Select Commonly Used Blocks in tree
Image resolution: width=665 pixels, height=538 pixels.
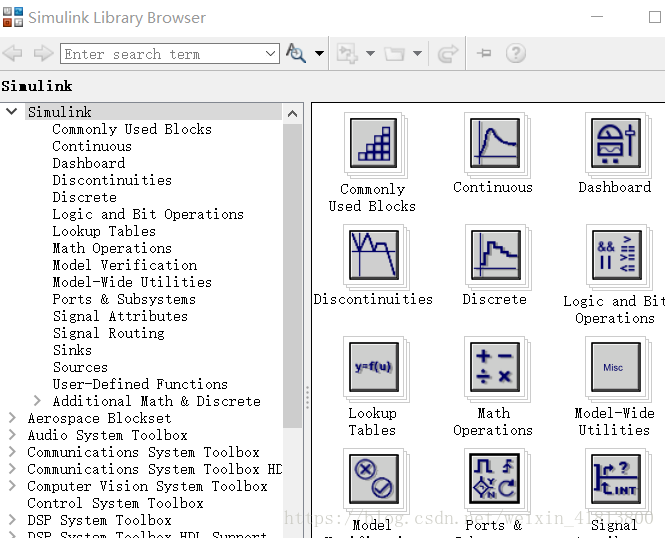click(x=132, y=129)
